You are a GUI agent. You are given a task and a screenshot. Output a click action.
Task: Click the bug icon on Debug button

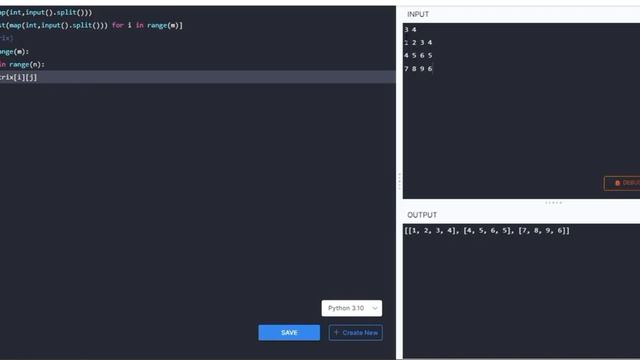click(617, 183)
